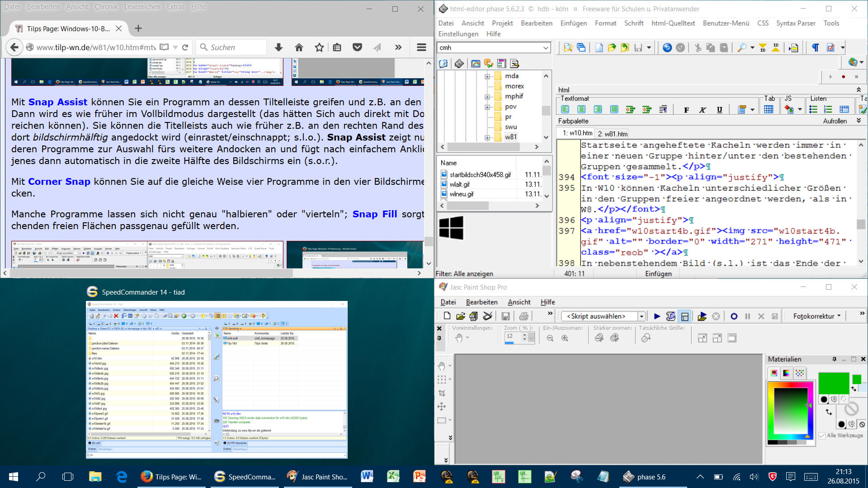Open the cmh project dropdown
868x488 pixels.
point(546,48)
